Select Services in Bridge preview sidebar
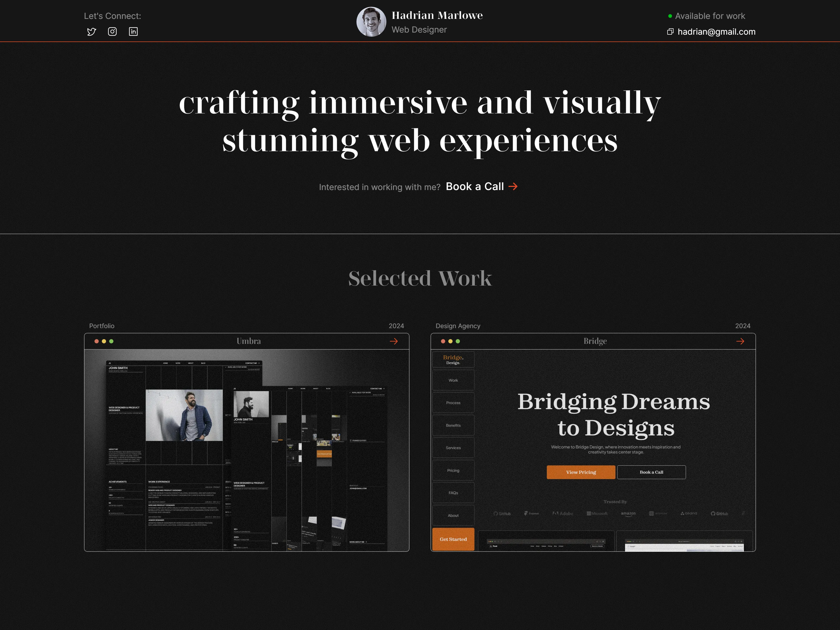Screen dimensions: 840x630 (x=453, y=448)
